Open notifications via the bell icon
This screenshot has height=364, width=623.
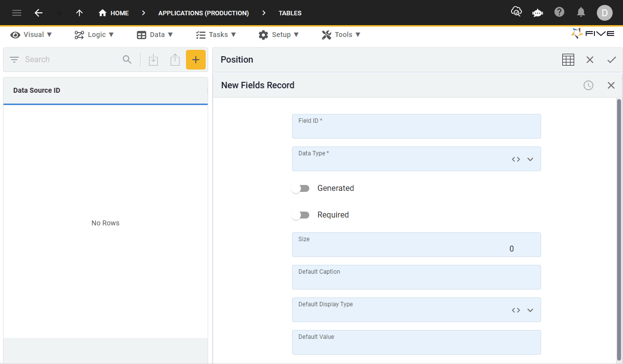(581, 12)
